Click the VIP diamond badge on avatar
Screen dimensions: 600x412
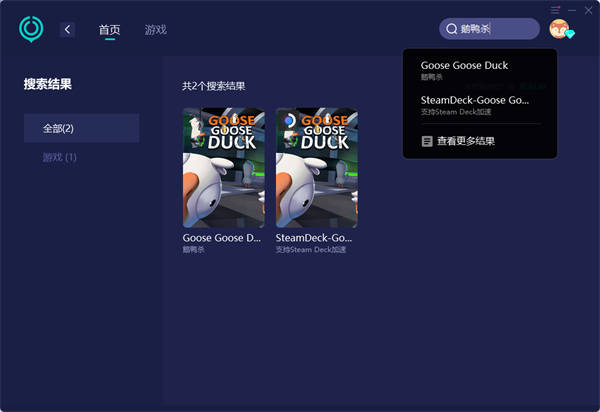pyautogui.click(x=570, y=34)
